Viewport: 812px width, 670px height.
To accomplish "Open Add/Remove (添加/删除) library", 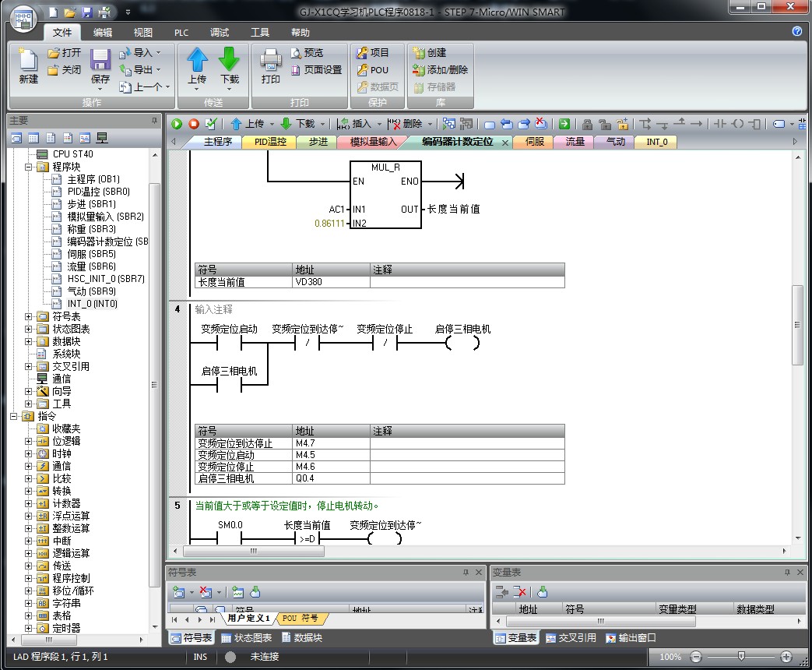I will tap(440, 70).
